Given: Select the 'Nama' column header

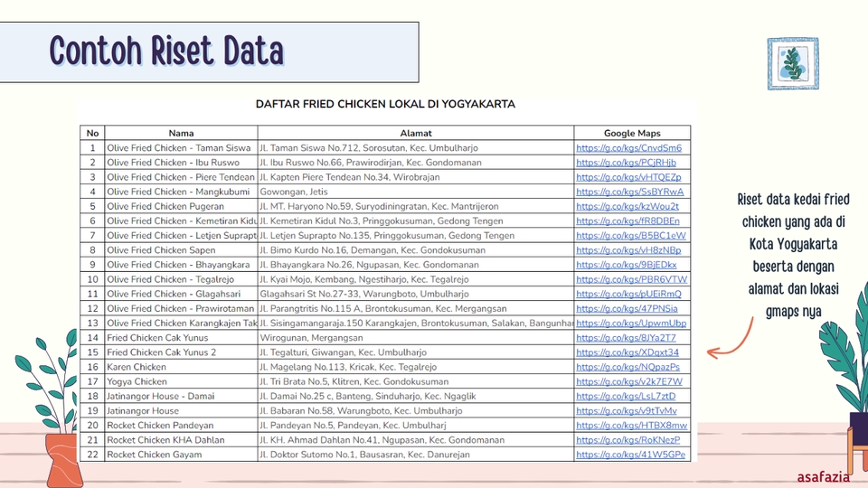Looking at the screenshot, I should 181,134.
